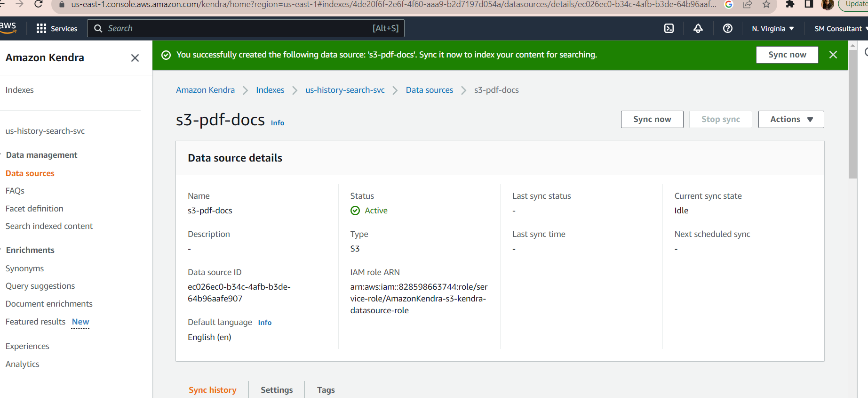Viewport: 868px width, 398px height.
Task: Click the Active status value
Action: pos(376,211)
